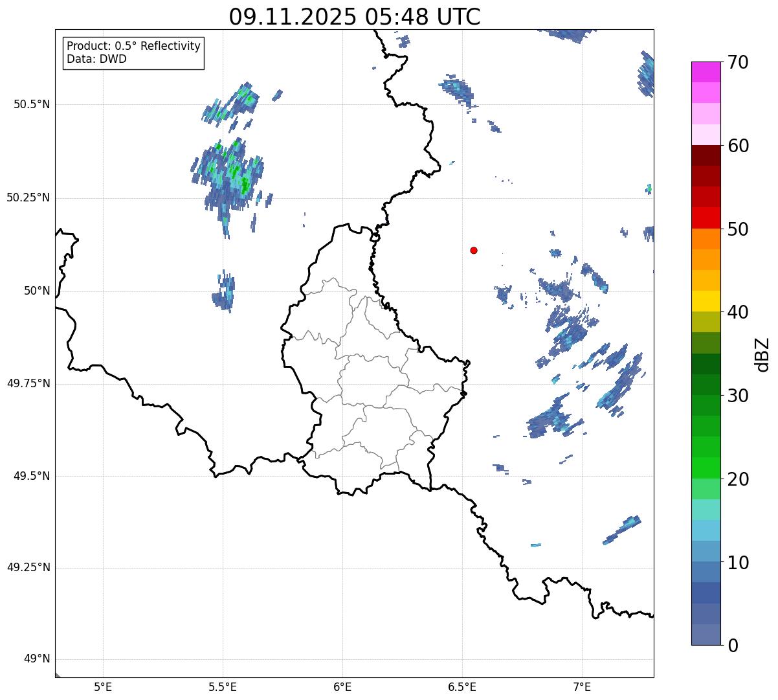
Task: Click the 49.75°N latitude label
Action: pyautogui.click(x=28, y=383)
